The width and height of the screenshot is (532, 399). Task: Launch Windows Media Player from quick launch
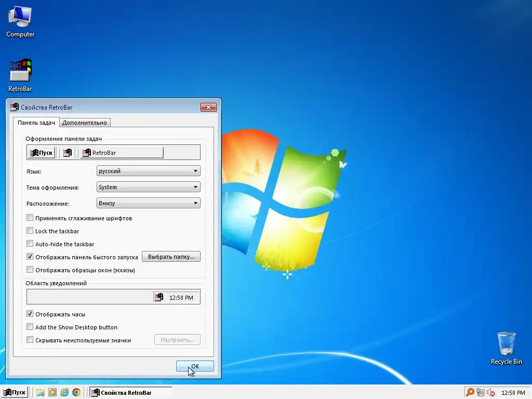click(52, 393)
